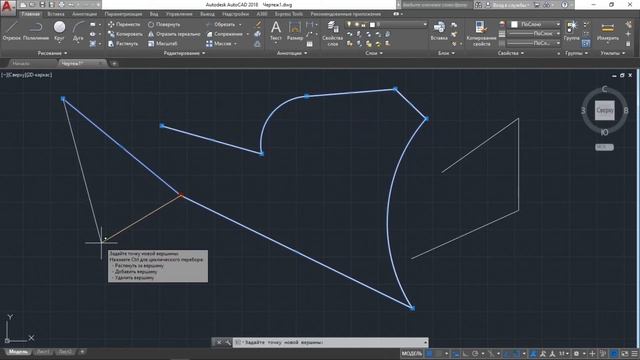Click the Повернуть (Rotate) tool

click(164, 24)
